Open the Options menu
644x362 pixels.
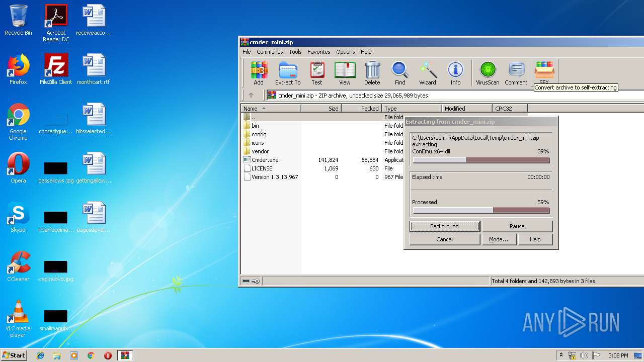[x=346, y=52]
